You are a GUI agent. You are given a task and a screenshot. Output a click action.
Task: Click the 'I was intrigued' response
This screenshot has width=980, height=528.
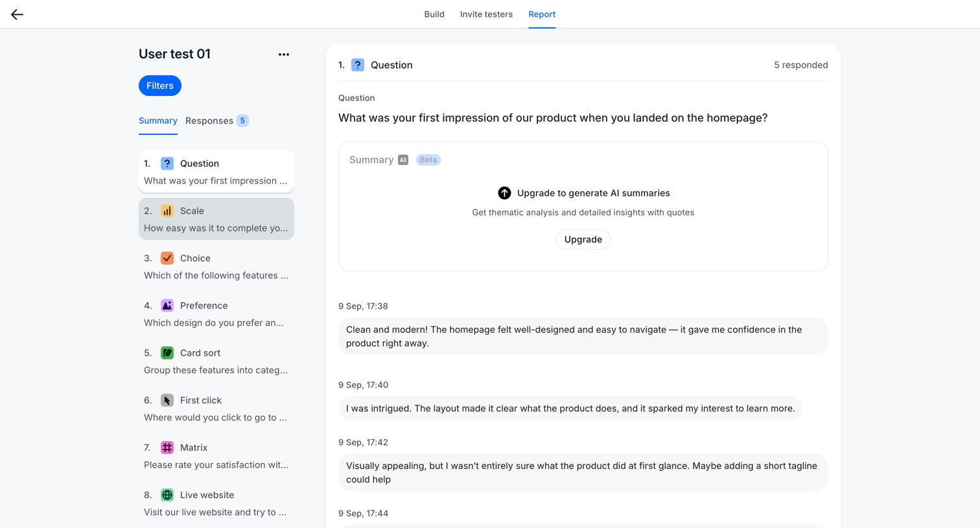click(x=570, y=409)
